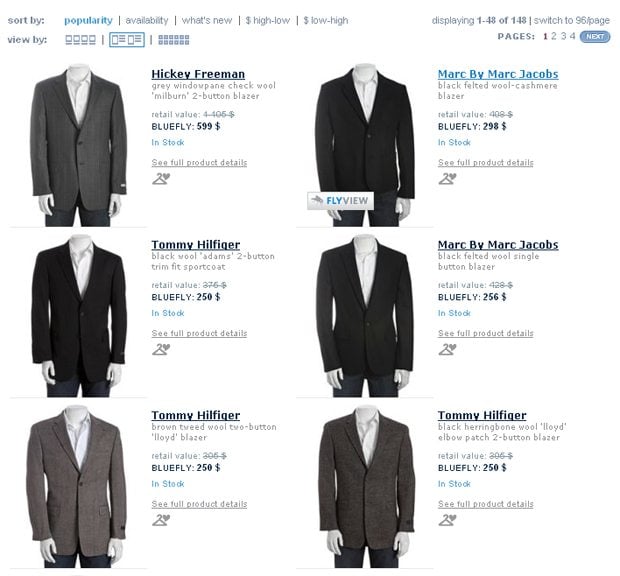620x576 pixels.
Task: Sort prices from high to low
Action: tap(268, 21)
